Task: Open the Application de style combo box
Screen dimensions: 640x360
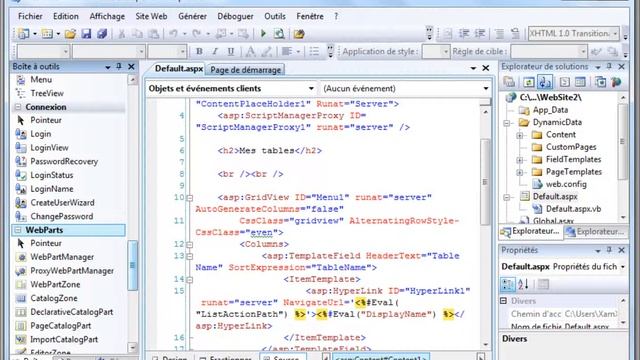Action: click(x=436, y=51)
